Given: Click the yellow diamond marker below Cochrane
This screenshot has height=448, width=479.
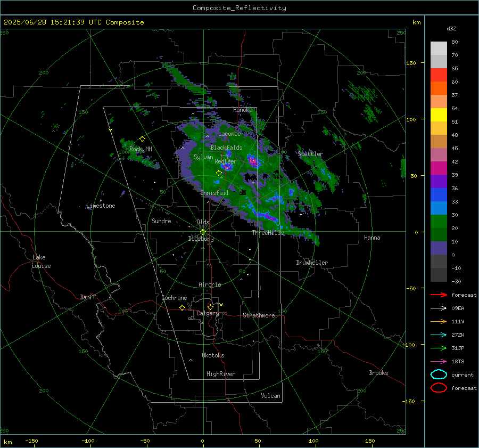Looking at the screenshot, I should coord(182,307).
